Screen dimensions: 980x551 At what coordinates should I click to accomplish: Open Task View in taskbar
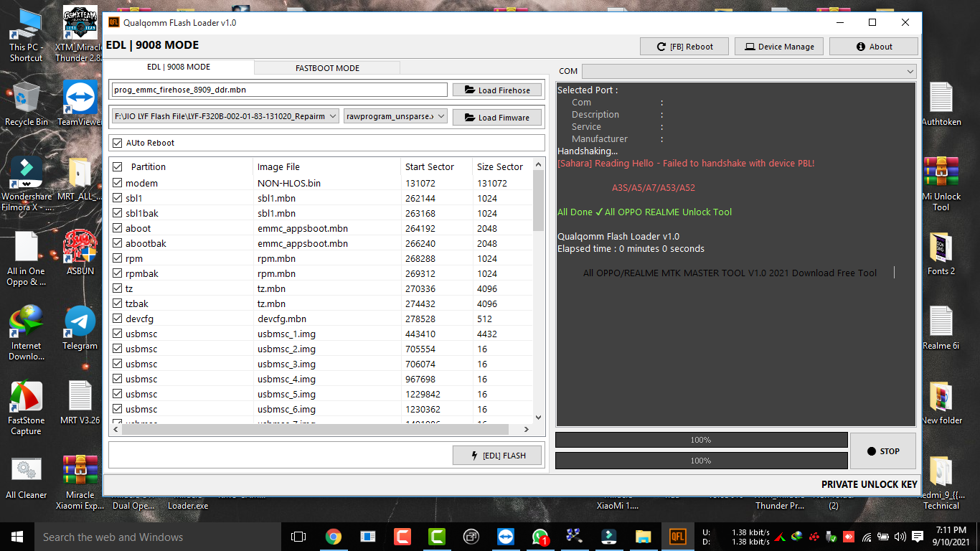298,537
